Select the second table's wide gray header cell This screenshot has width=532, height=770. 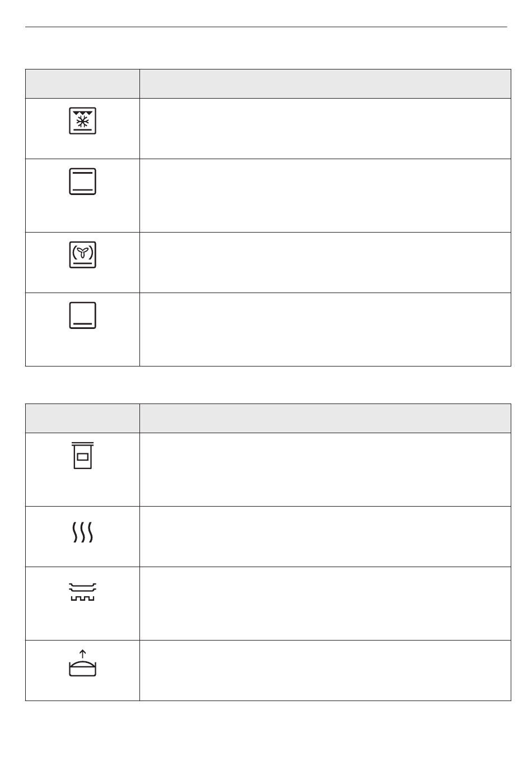coord(325,419)
